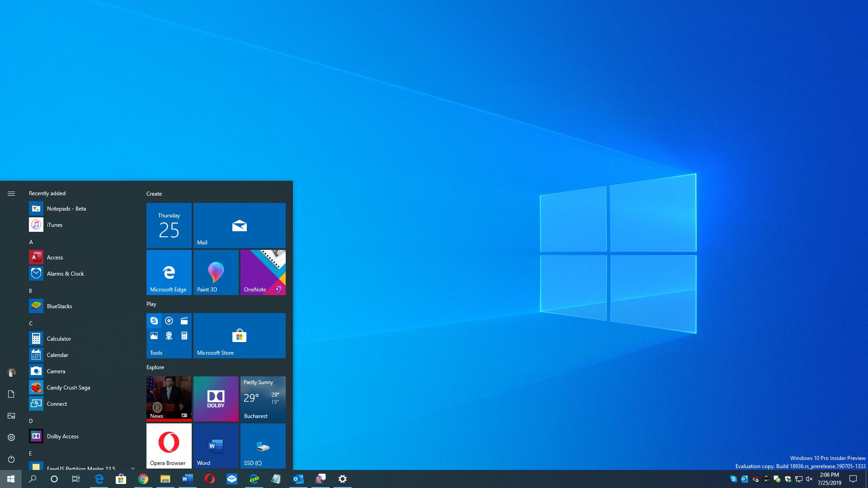Open Paint 3D tile
Screen dimensions: 868x488
coord(215,272)
